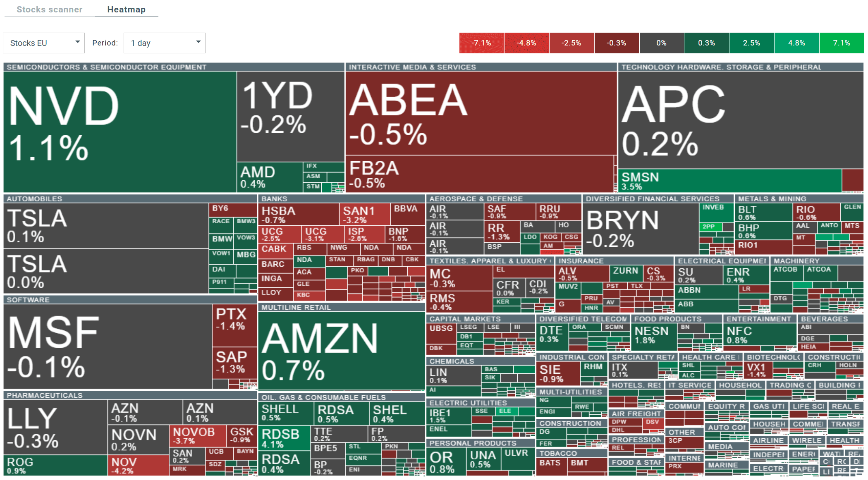This screenshot has width=868, height=480.
Task: Expand the Period 1 day dropdown
Action: click(164, 43)
